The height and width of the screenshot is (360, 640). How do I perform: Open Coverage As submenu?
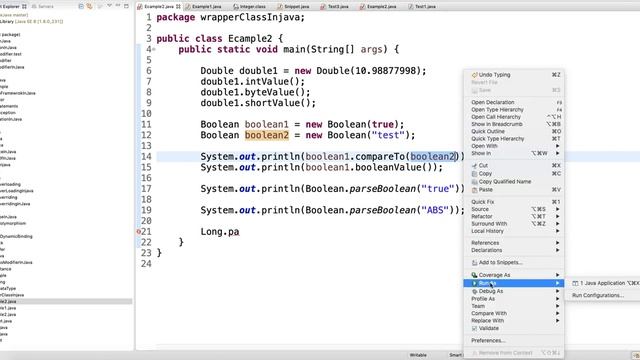click(x=514, y=275)
